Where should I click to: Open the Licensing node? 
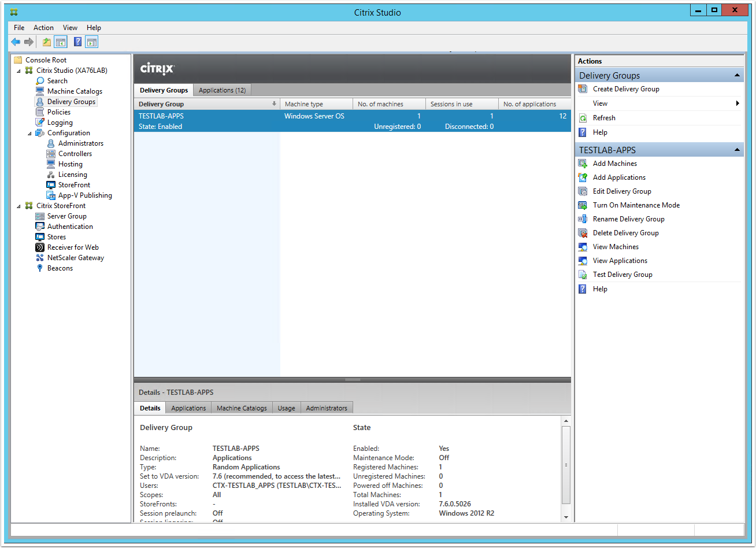coord(73,175)
